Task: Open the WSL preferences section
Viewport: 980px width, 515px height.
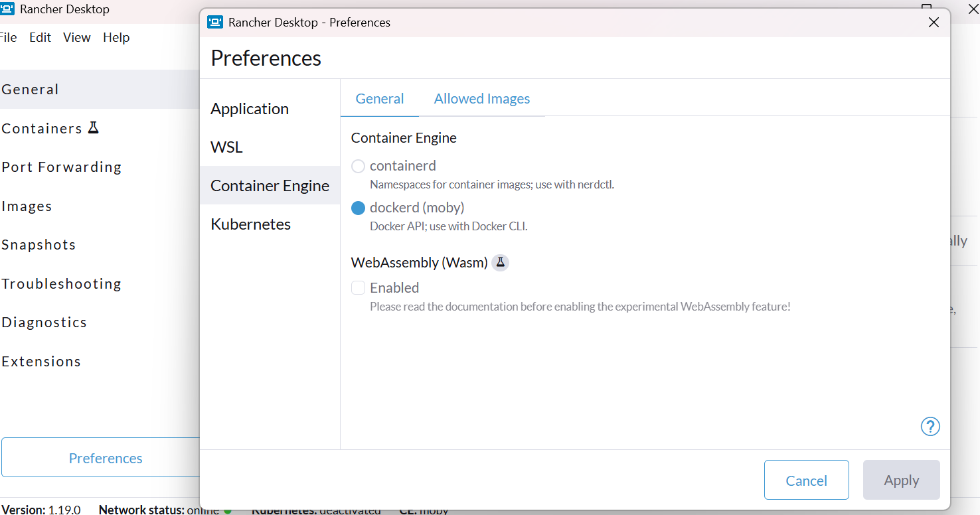Action: [270, 147]
